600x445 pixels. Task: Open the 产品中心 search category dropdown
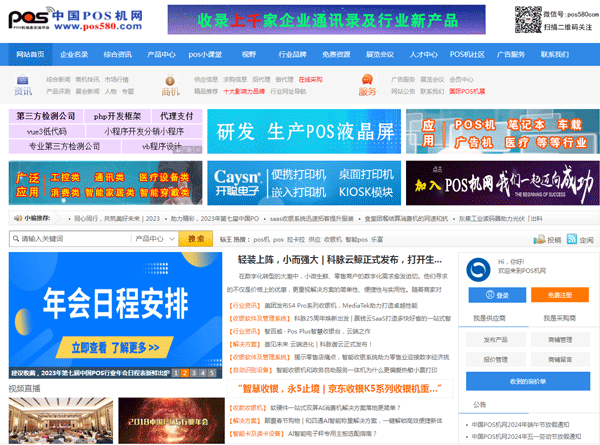click(155, 239)
